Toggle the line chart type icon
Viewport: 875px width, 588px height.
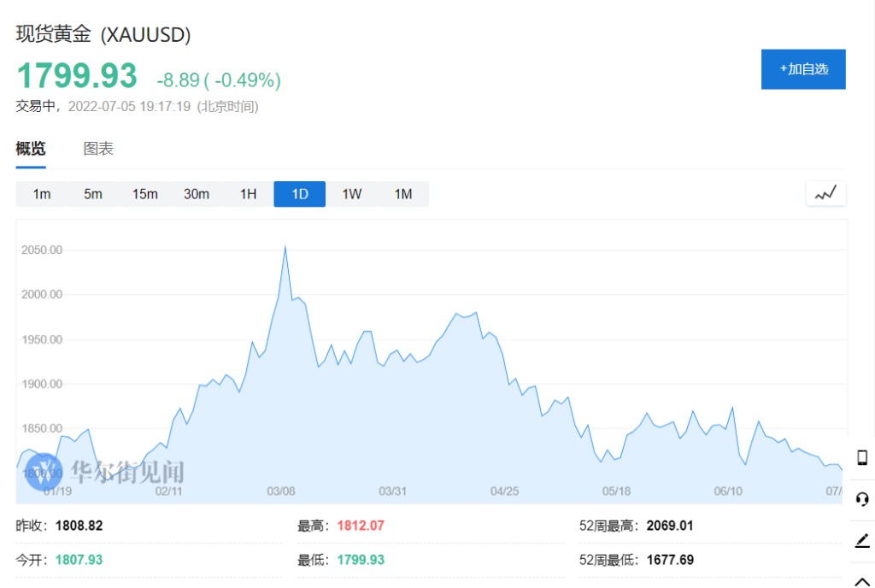click(825, 194)
